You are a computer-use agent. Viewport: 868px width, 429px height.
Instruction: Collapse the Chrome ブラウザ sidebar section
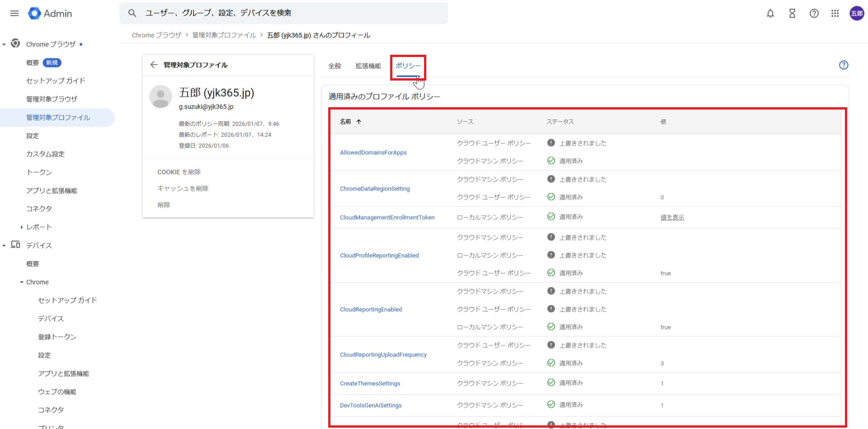[4, 44]
